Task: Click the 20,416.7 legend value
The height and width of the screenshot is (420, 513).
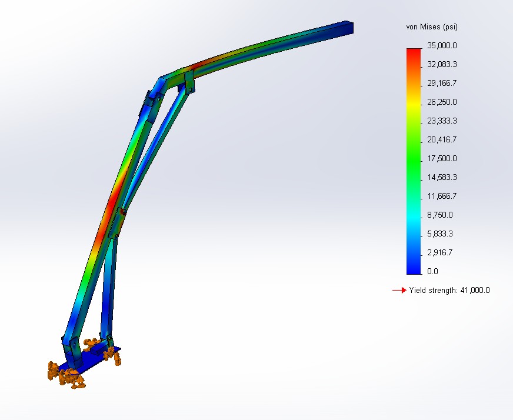Action: tap(442, 139)
